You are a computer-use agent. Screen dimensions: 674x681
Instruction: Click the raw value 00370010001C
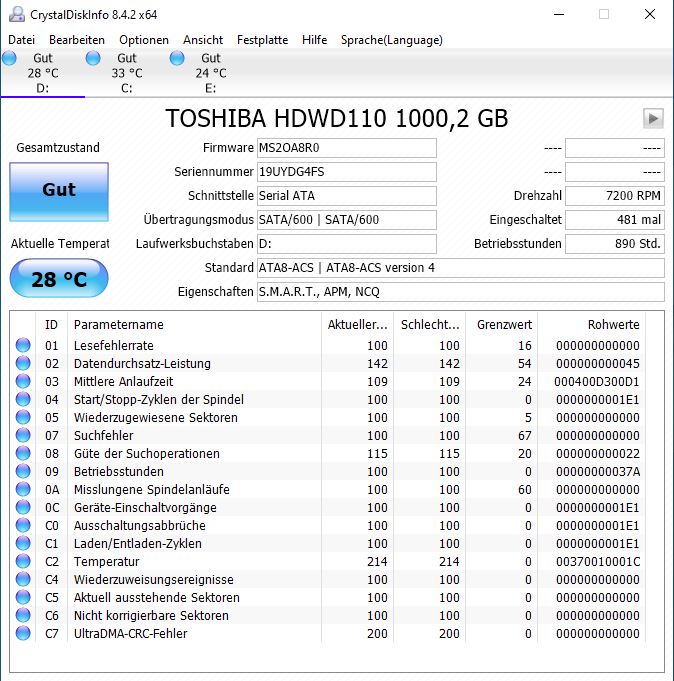tap(598, 562)
